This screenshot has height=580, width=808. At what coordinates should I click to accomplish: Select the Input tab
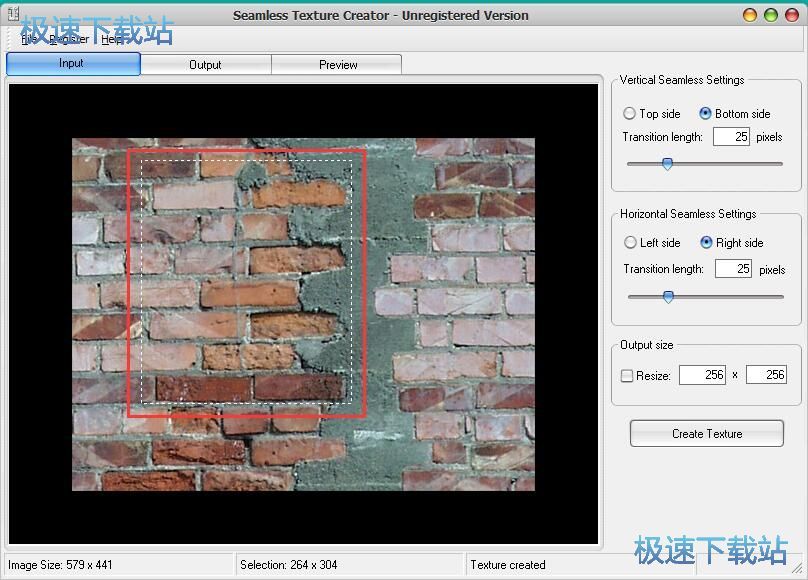(72, 64)
